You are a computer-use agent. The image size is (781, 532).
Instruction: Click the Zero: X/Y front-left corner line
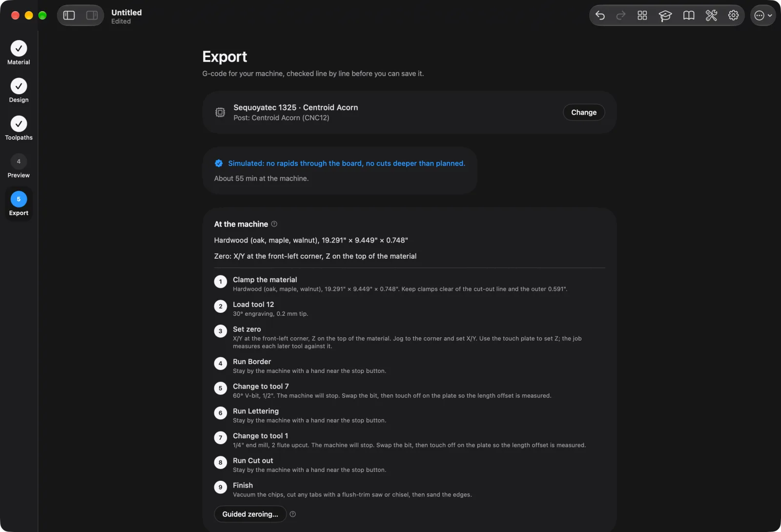315,256
